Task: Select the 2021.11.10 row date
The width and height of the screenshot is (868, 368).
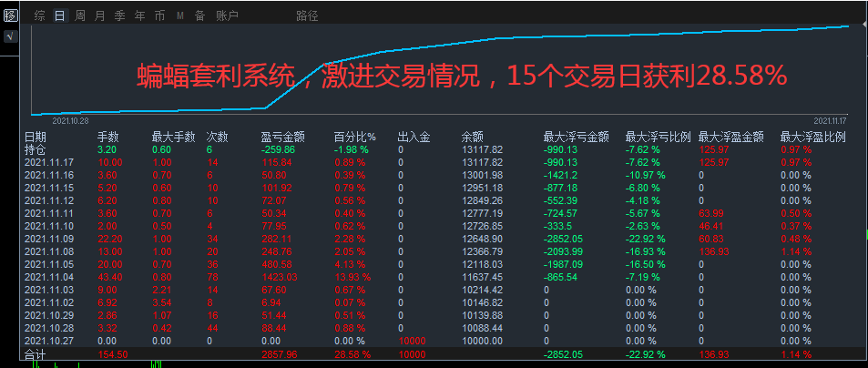Action: pyautogui.click(x=47, y=226)
